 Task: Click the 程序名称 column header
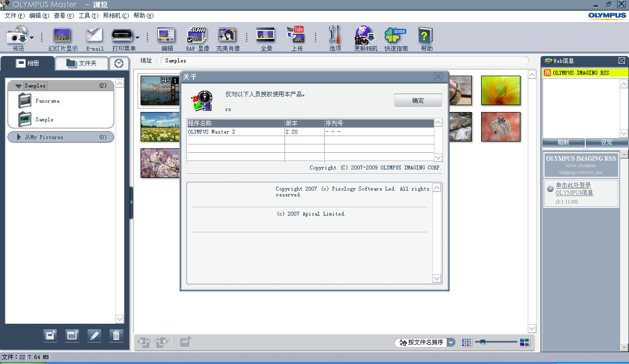coord(235,123)
